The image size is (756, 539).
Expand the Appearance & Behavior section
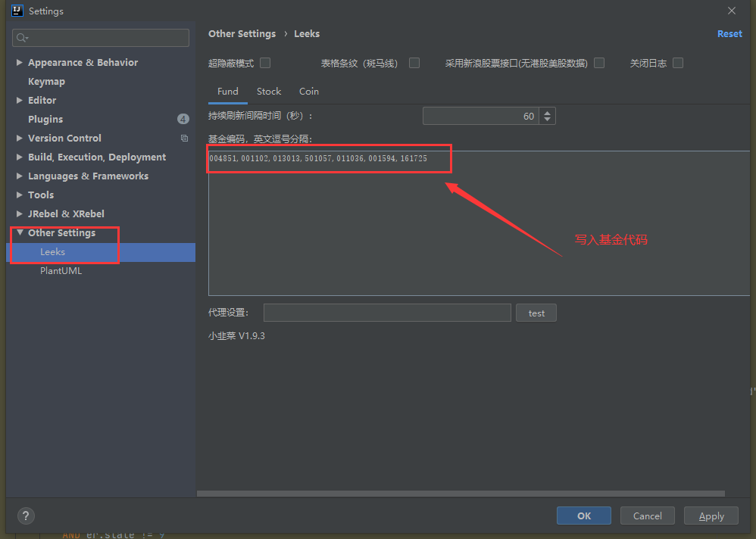(x=19, y=62)
